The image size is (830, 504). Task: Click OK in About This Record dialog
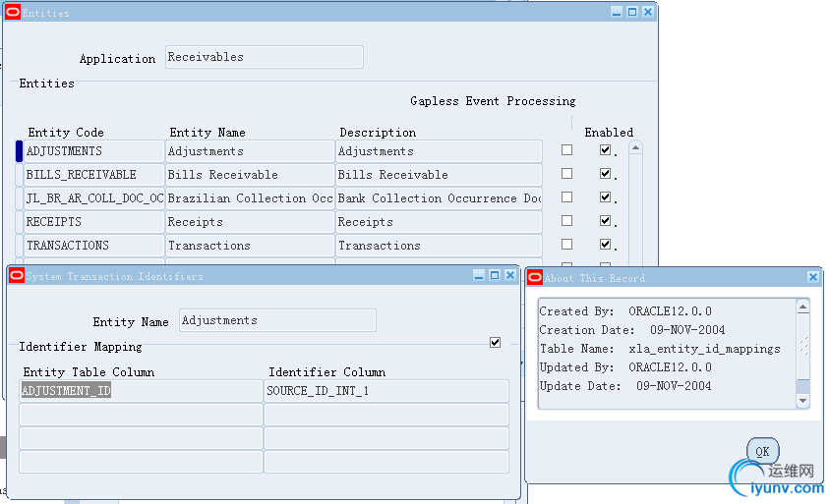tap(763, 451)
